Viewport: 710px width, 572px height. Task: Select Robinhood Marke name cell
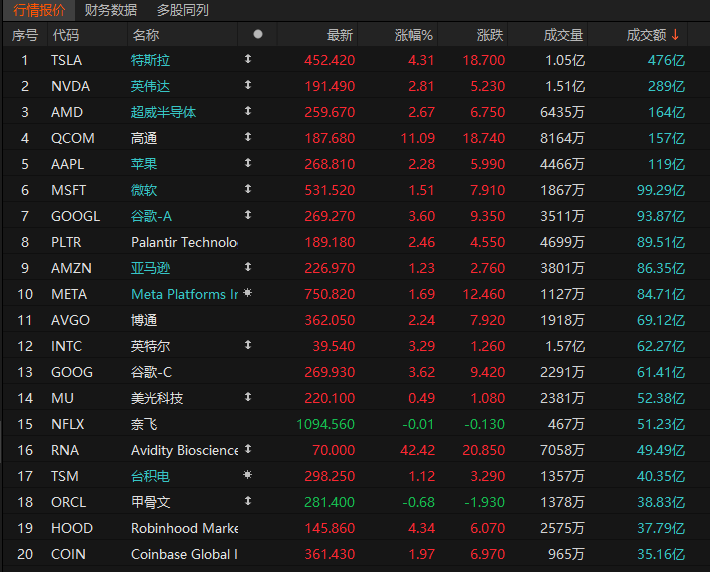[x=184, y=529]
